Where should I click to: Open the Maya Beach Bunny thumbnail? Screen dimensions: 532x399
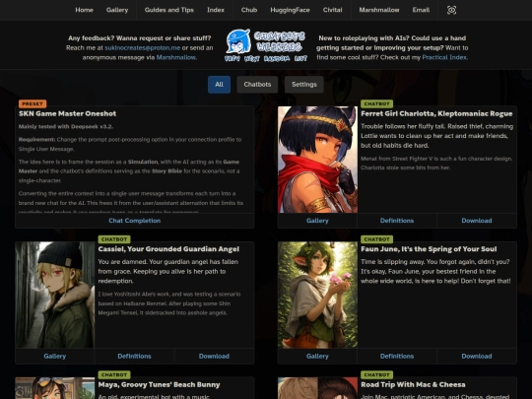click(55, 388)
